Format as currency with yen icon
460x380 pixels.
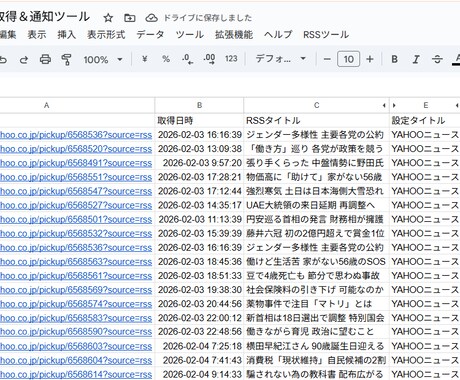(x=144, y=59)
